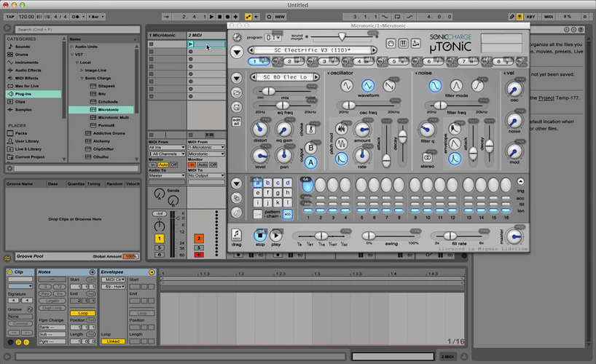Select drum channel 3 in Microtonic
The image size is (596, 364).
[x=329, y=61]
